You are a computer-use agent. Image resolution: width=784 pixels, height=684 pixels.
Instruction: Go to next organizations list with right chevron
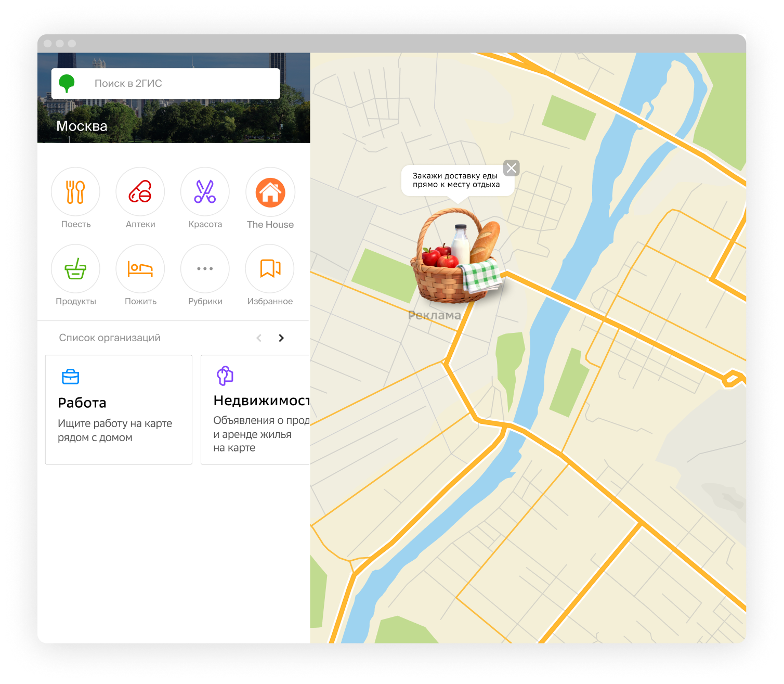tap(281, 338)
